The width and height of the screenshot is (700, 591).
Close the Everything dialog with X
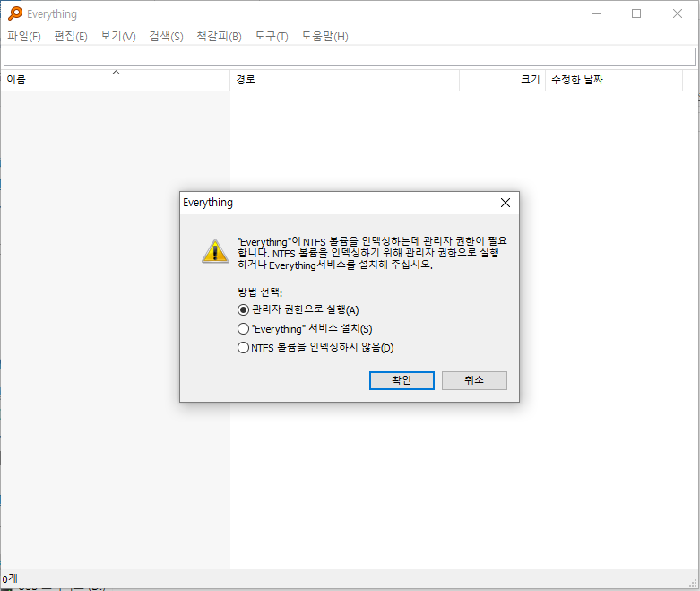(506, 203)
